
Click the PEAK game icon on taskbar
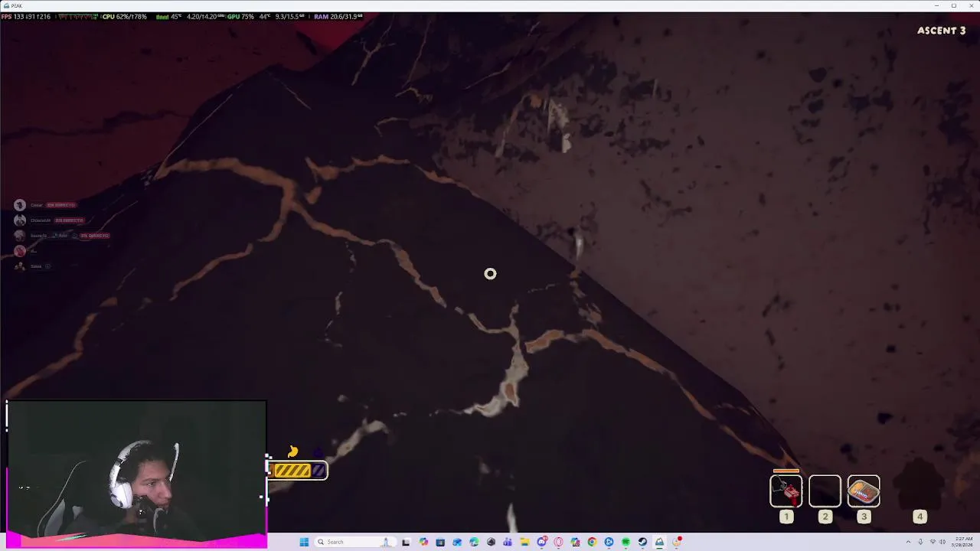(x=659, y=542)
